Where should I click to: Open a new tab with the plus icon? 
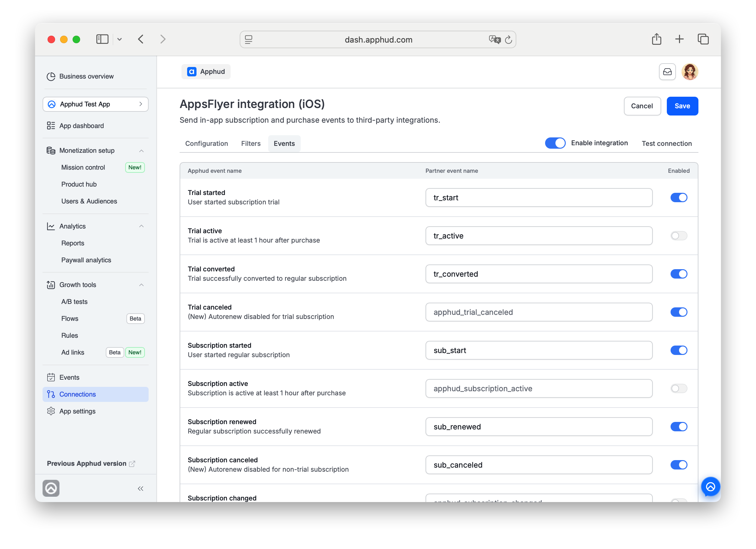pos(679,39)
